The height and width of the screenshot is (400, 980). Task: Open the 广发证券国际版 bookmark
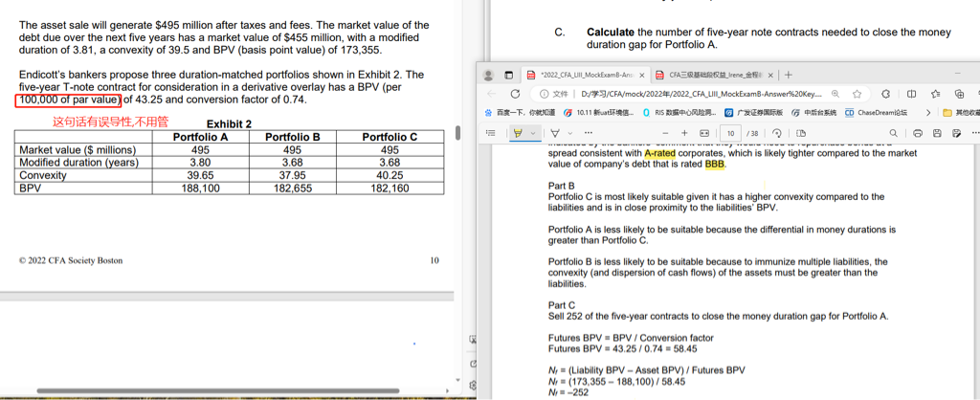(x=752, y=113)
